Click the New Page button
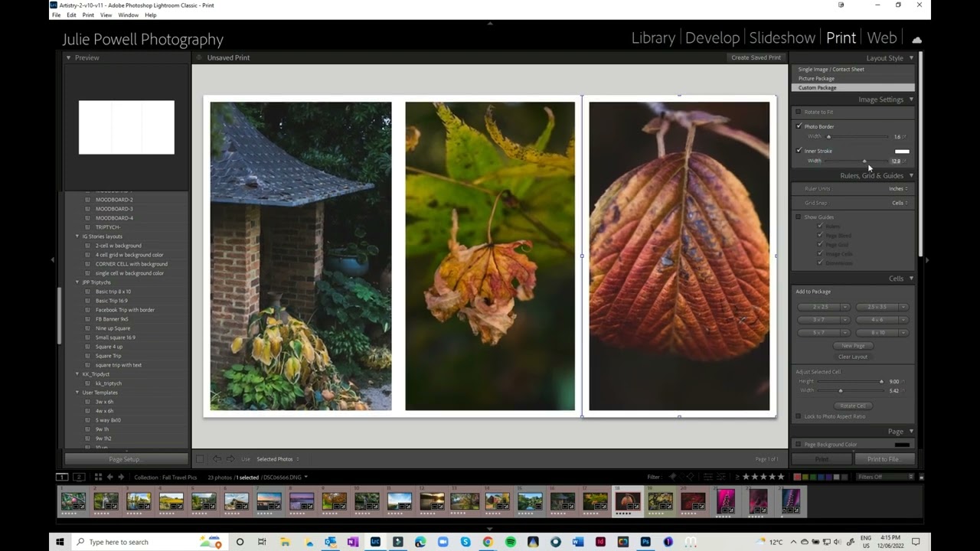The width and height of the screenshot is (980, 551). point(853,346)
